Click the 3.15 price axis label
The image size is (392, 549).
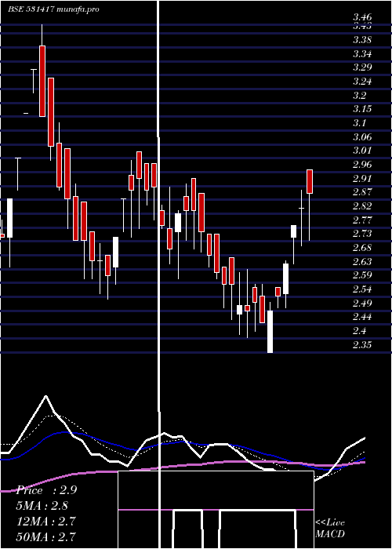pos(362,109)
